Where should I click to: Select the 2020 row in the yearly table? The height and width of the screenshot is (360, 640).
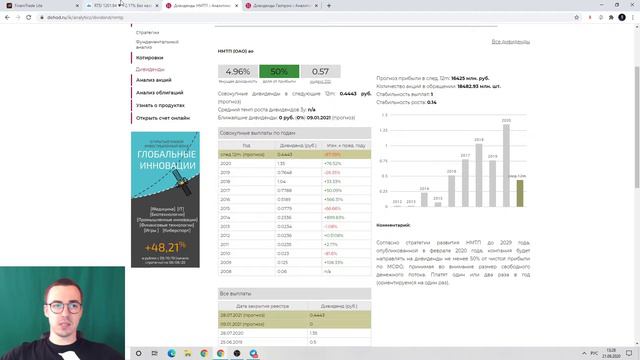tap(295, 164)
